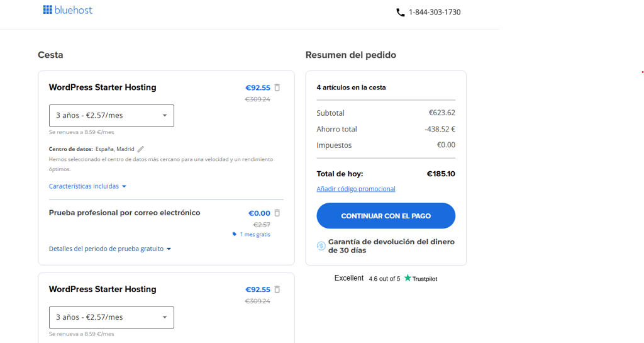The height and width of the screenshot is (343, 644).
Task: Click the struck-through €2.57 price
Action: tap(262, 225)
